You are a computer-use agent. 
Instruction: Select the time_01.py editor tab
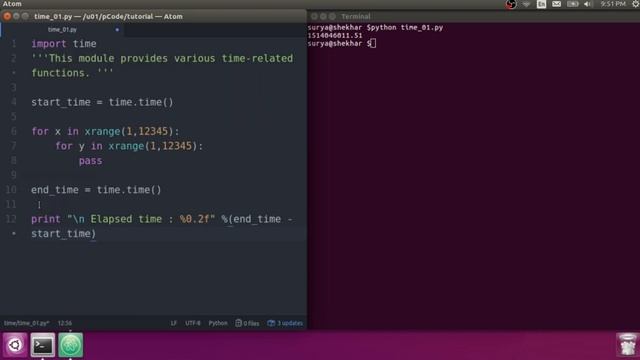click(62, 29)
